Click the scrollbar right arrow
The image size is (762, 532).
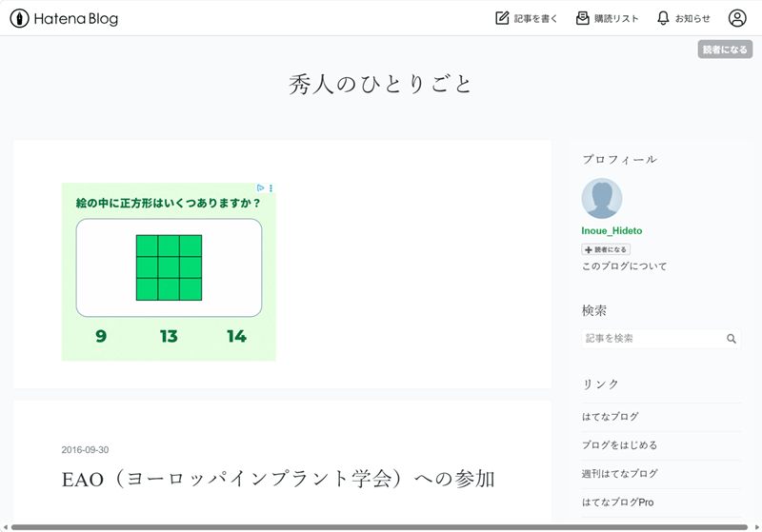[x=756, y=527]
